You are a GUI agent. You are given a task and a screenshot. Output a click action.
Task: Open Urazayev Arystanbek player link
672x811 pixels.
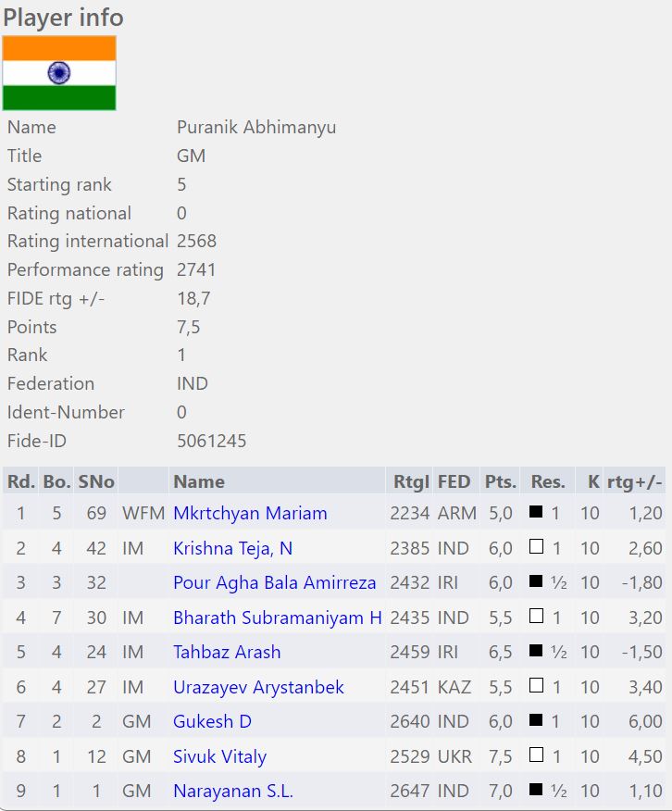(x=258, y=687)
